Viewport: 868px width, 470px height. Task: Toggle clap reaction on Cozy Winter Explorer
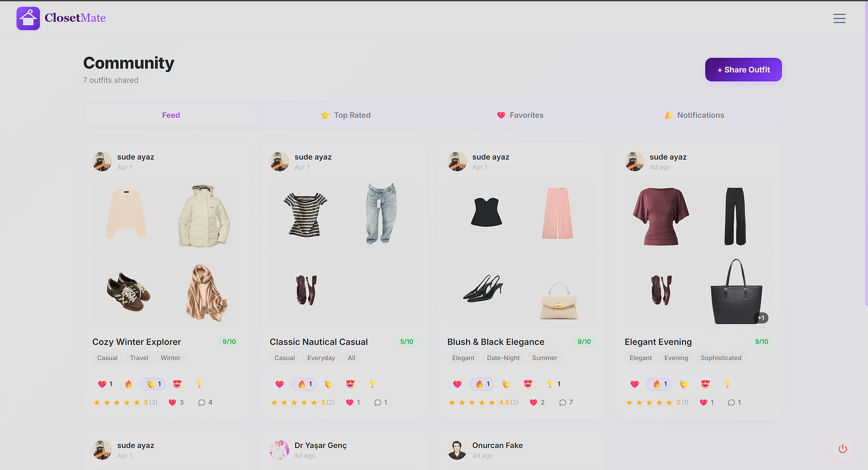(x=153, y=384)
